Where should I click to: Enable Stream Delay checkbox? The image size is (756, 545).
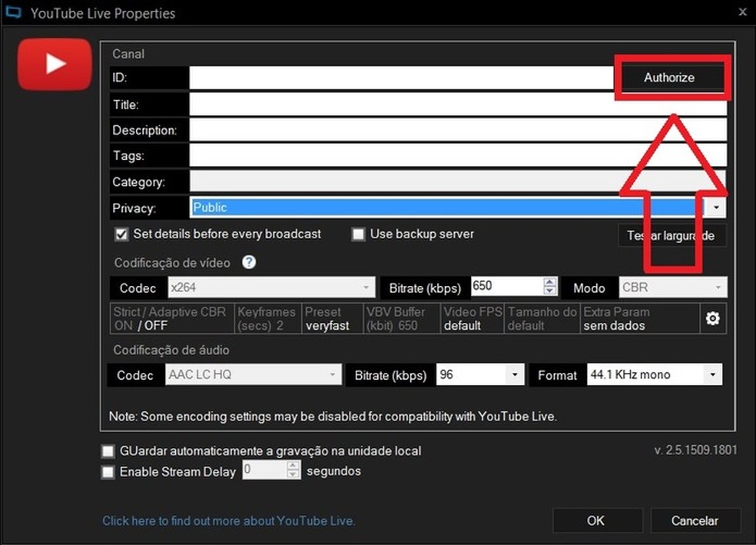[108, 472]
